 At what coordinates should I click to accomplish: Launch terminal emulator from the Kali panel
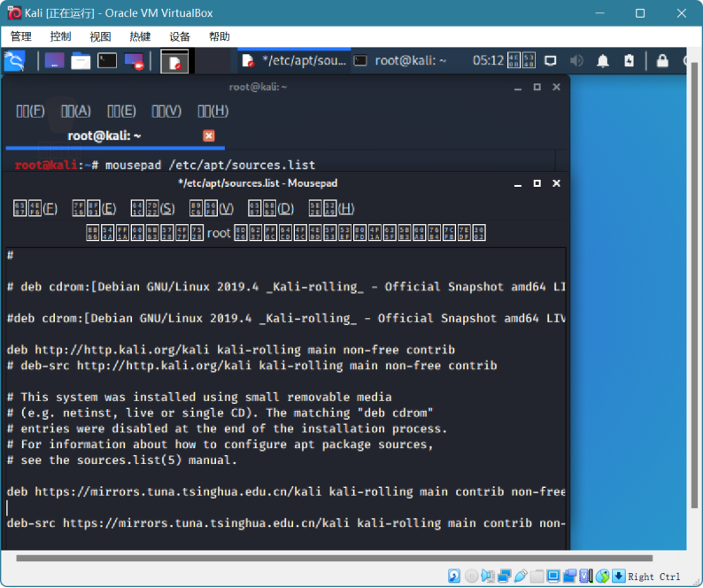point(107,60)
